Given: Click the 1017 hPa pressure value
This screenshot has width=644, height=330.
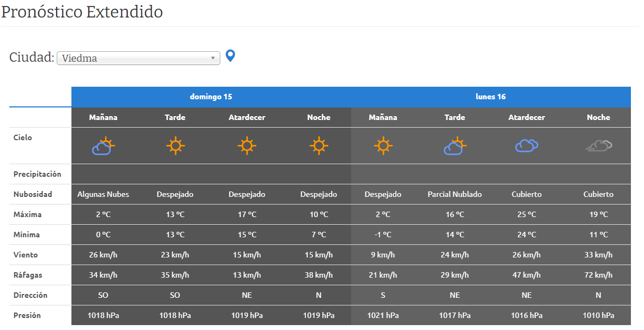Looking at the screenshot, I should pos(455,315).
